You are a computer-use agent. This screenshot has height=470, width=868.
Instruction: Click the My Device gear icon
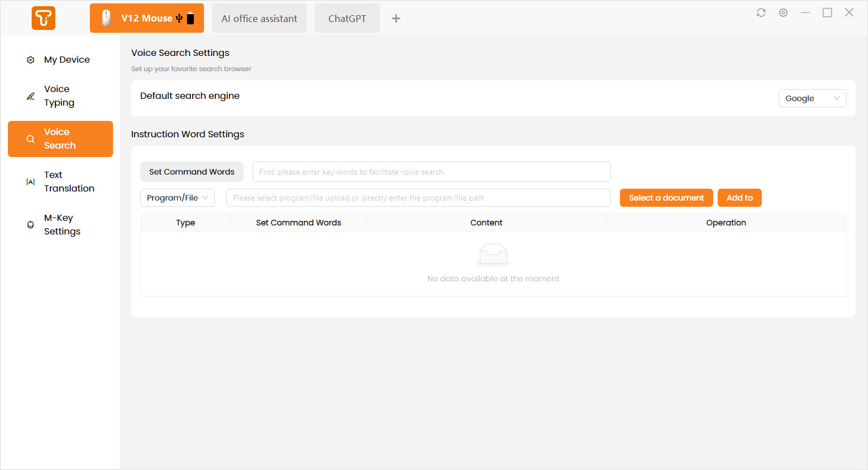tap(31, 60)
